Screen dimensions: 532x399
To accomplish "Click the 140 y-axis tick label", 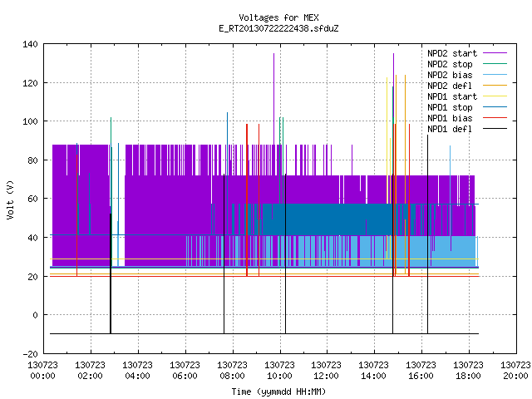I will [x=30, y=44].
